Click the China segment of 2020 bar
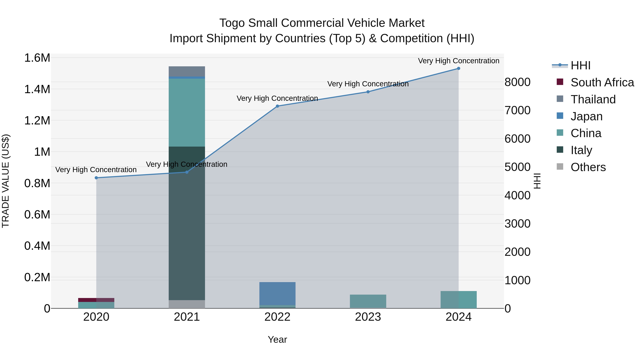The height and width of the screenshot is (362, 644). (x=96, y=305)
